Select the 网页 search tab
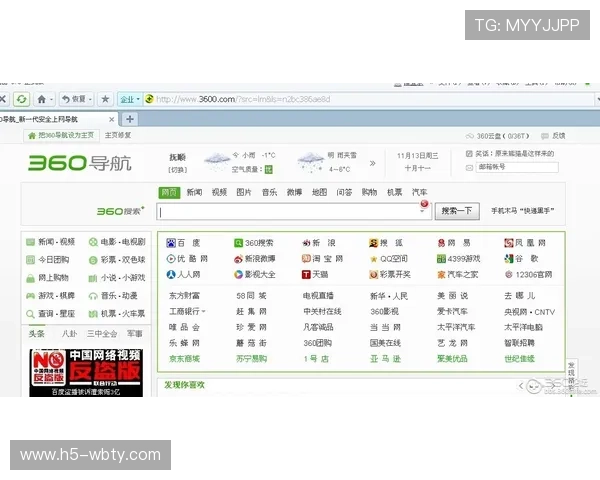 pyautogui.click(x=169, y=192)
